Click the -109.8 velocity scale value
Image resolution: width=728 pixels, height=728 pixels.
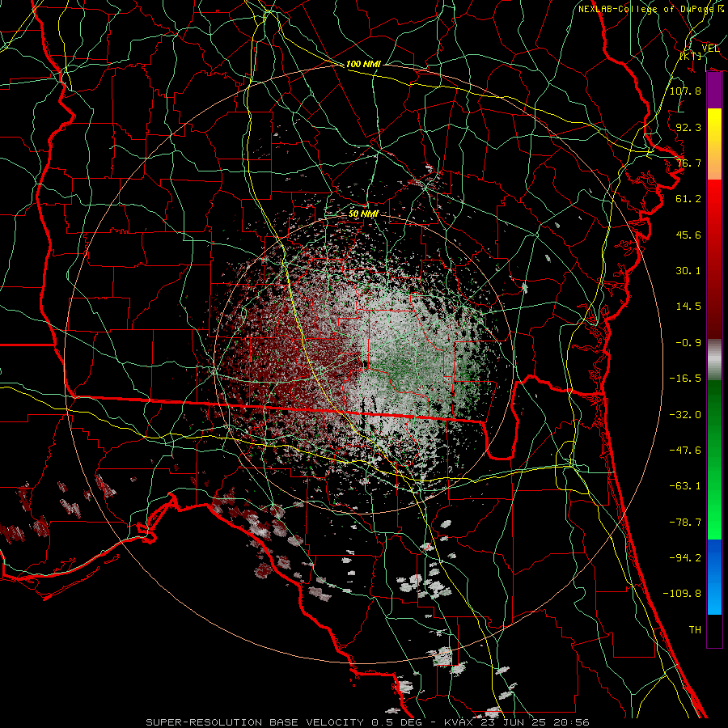pos(682,594)
